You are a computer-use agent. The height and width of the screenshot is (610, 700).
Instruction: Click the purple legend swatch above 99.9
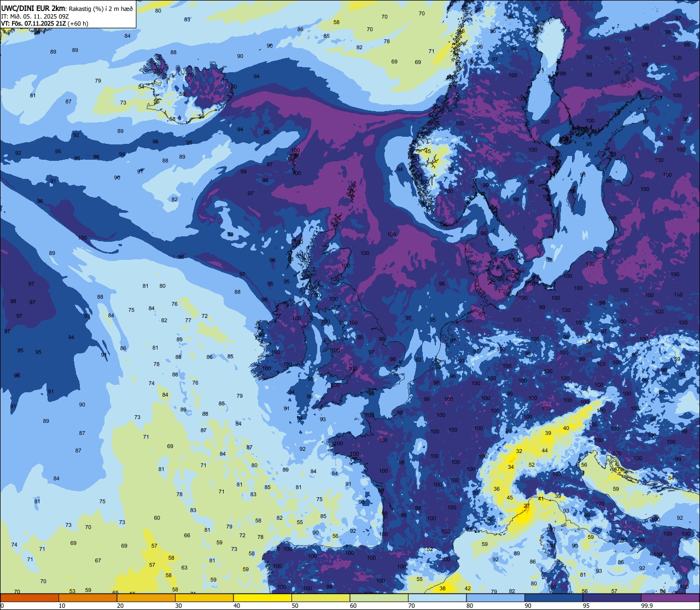point(670,597)
